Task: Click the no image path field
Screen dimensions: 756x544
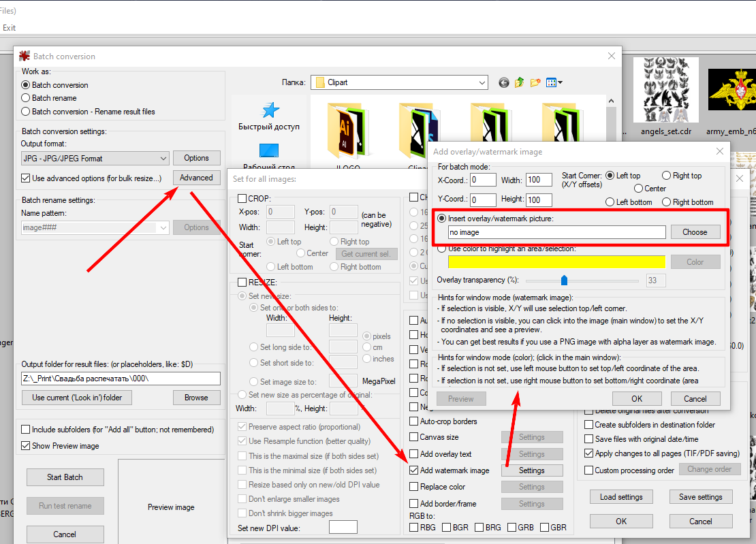Action: click(557, 232)
